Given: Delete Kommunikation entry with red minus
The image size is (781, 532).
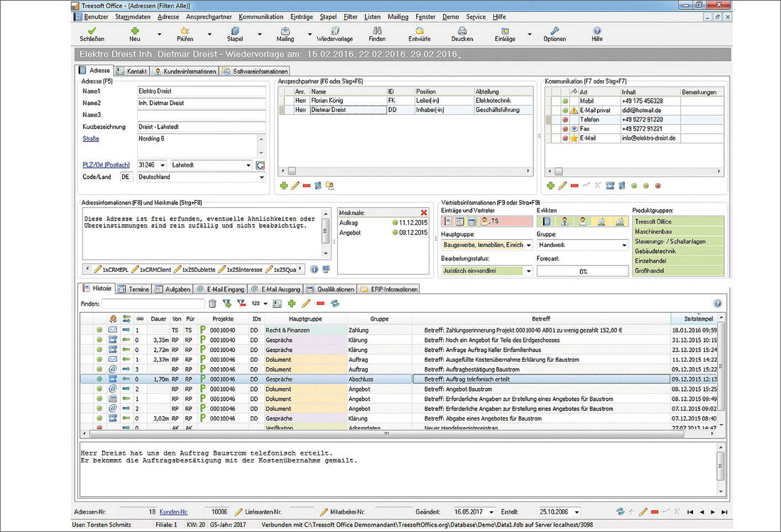Looking at the screenshot, I should pyautogui.click(x=574, y=186).
